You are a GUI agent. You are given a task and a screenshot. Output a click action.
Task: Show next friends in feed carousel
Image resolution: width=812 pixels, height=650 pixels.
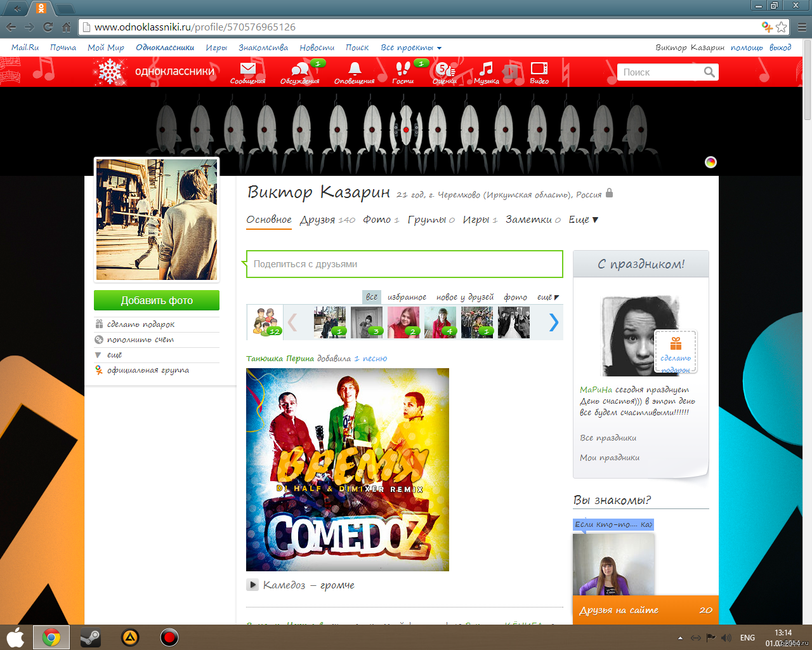point(554,322)
